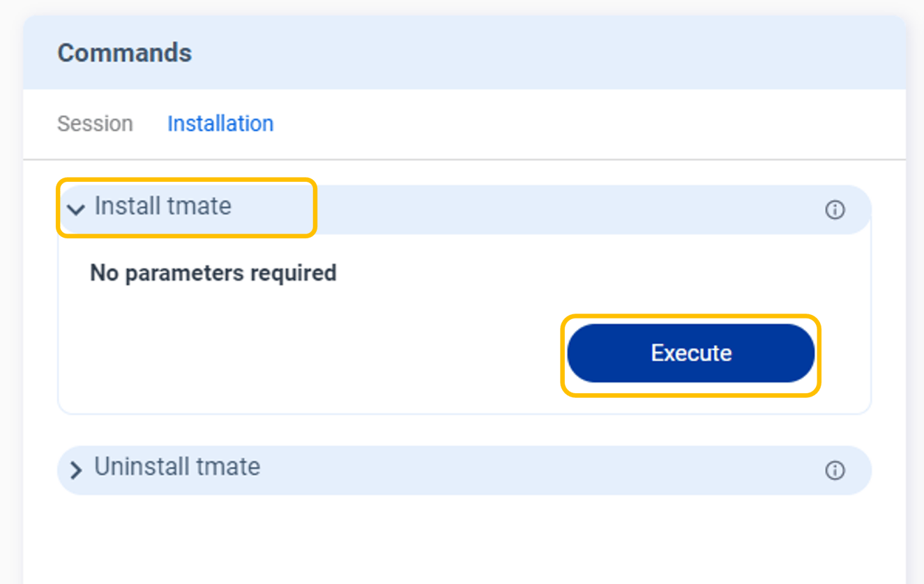Open the info tooltip for Uninstall tmate
This screenshot has width=924, height=584.
click(x=835, y=470)
